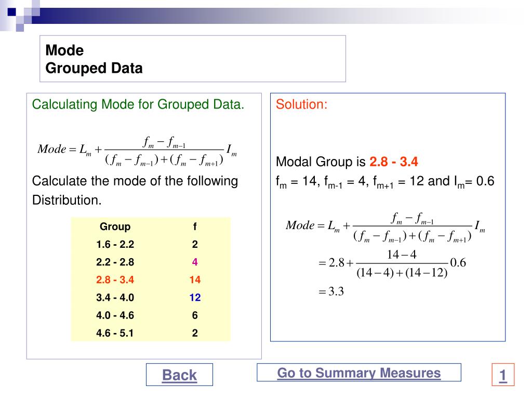Select the Group column header in the table
Viewport: 532px width, 399px height.
pyautogui.click(x=115, y=227)
